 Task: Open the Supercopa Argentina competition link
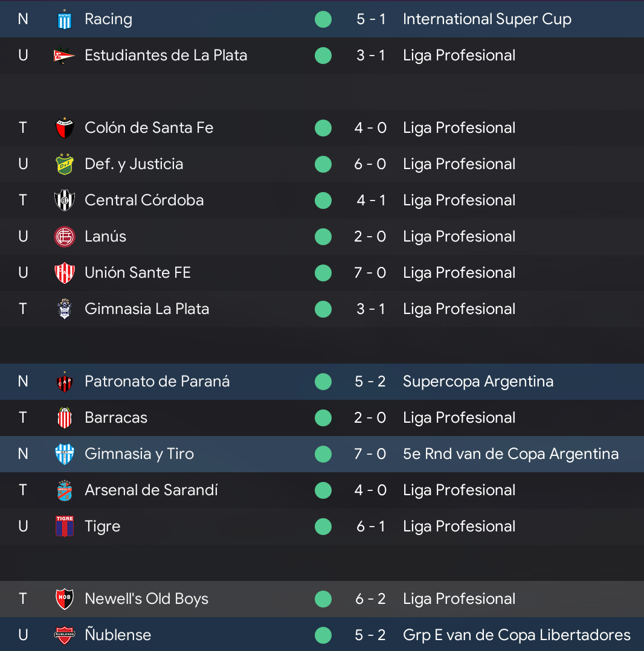478,382
